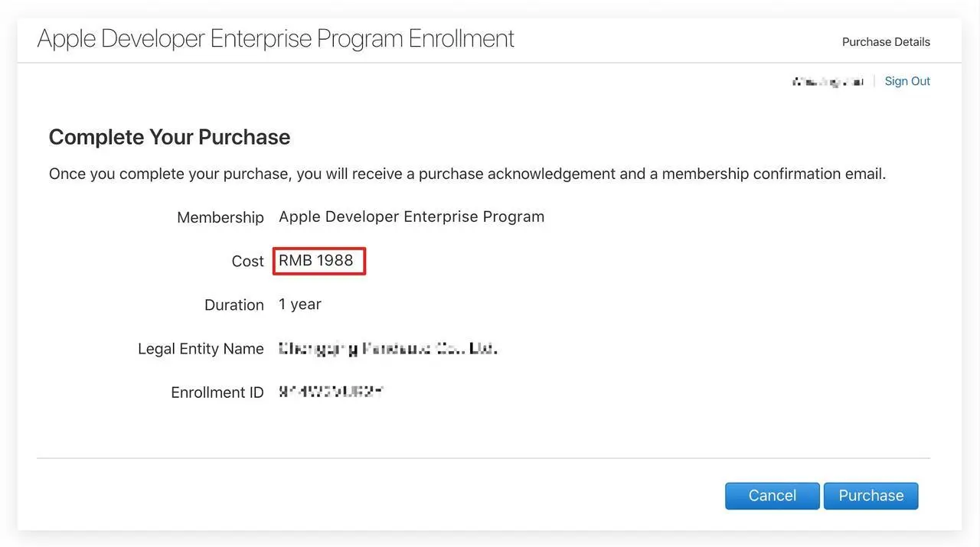Viewport: 980px width, 547px height.
Task: Click the blurred Enrollment ID value
Action: [x=330, y=392]
